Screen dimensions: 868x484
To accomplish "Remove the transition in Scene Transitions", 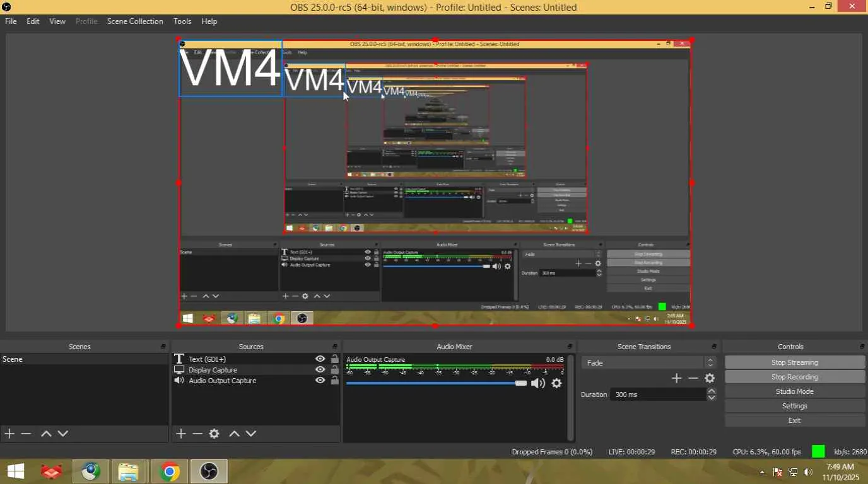I will tap(693, 378).
